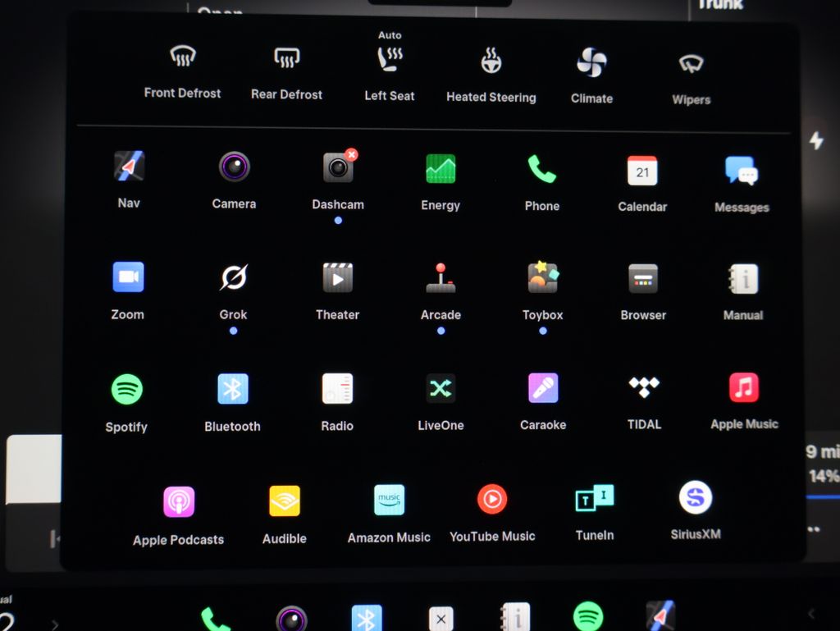Viewport: 840px width, 631px height.
Task: Open the Toybox app
Action: click(542, 278)
